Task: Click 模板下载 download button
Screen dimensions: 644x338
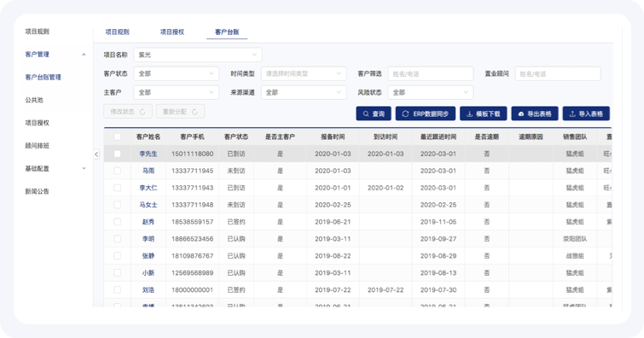Action: [x=483, y=114]
